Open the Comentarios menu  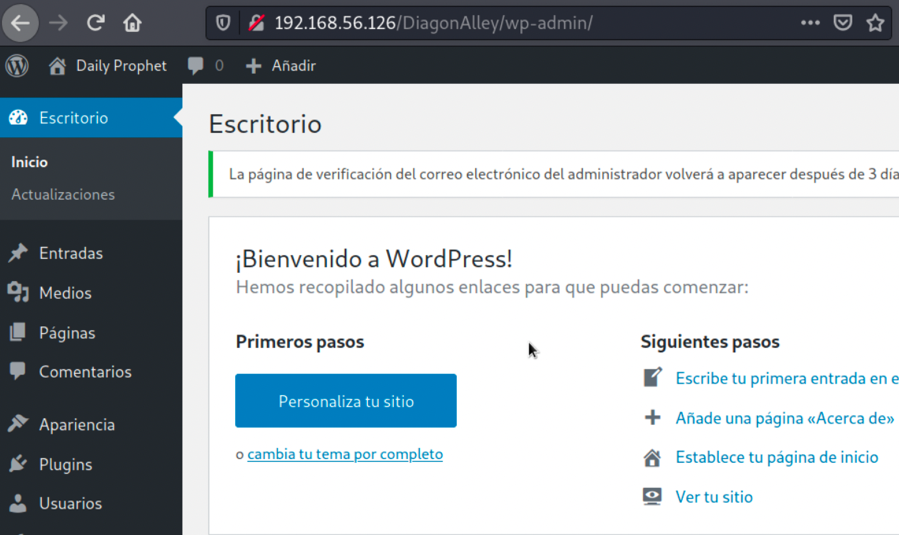(85, 372)
